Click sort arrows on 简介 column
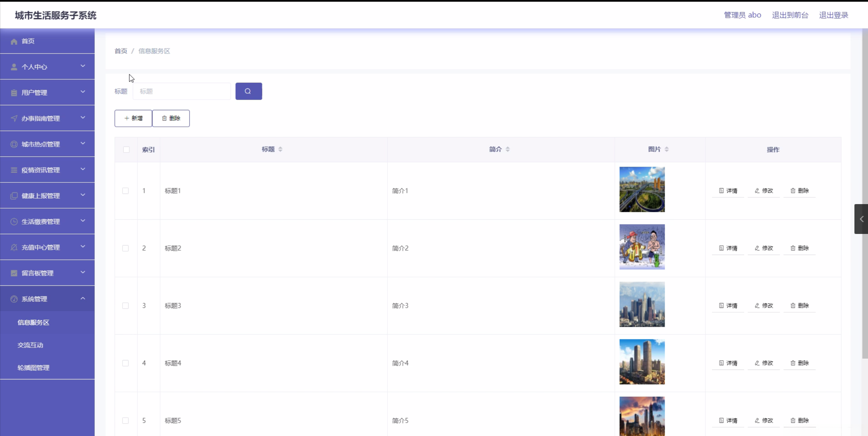 (508, 149)
